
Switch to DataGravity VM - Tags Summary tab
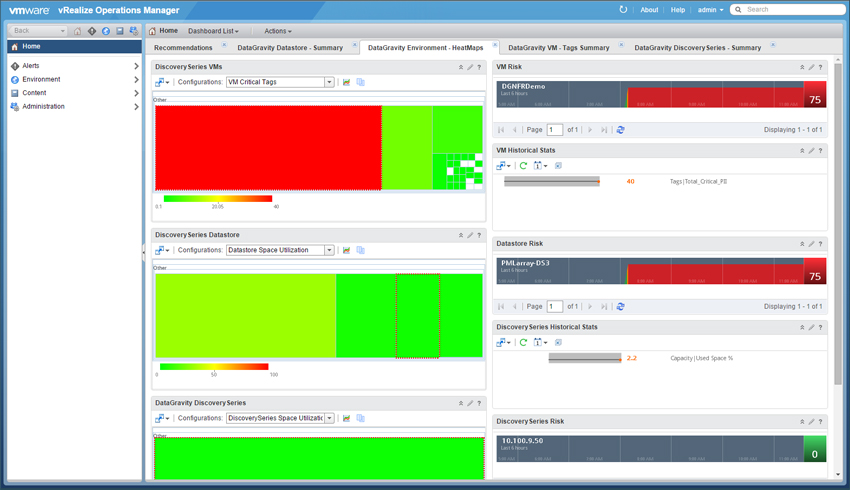click(558, 48)
